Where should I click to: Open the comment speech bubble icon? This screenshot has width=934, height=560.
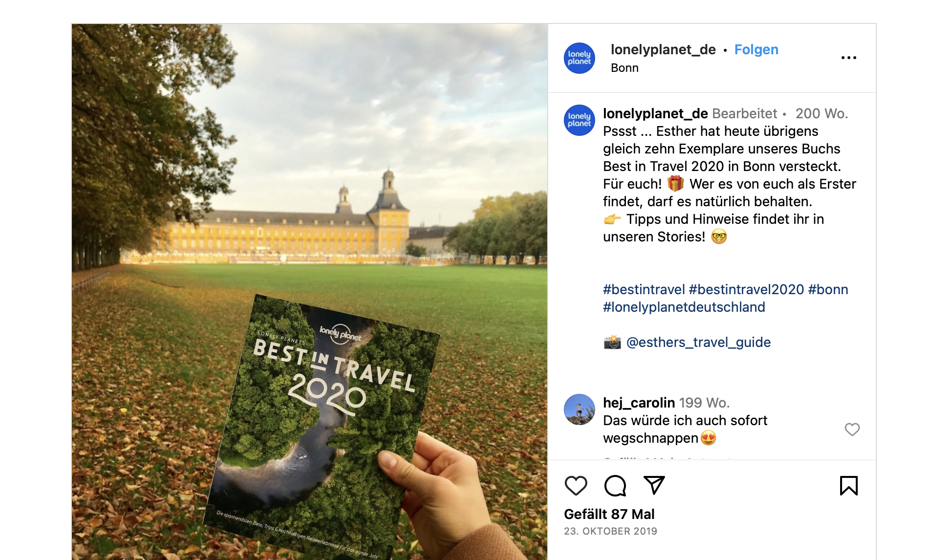click(x=615, y=486)
